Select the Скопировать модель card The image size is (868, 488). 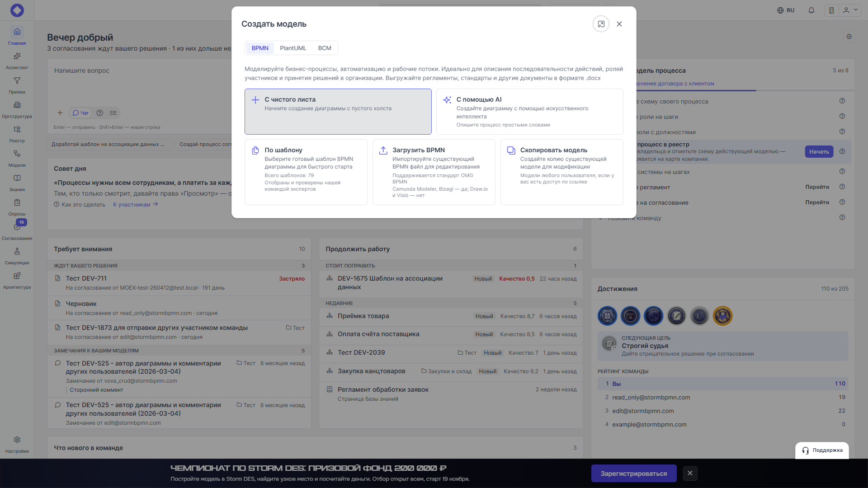point(562,172)
